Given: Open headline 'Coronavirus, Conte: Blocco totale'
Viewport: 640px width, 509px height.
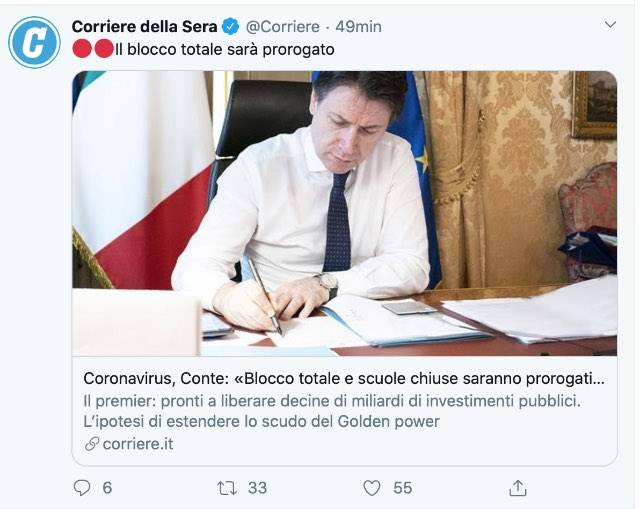Looking at the screenshot, I should click(x=344, y=379).
